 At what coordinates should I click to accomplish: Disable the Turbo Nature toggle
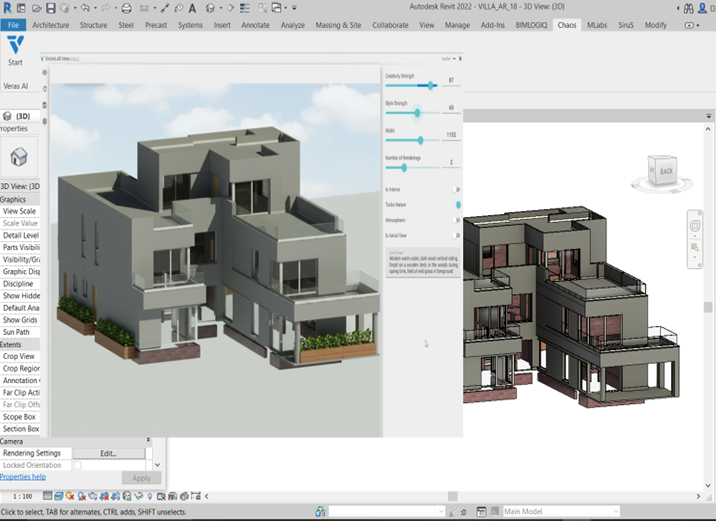click(457, 204)
